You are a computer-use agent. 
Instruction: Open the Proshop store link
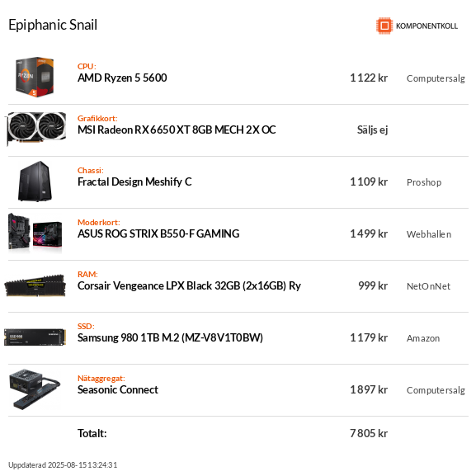pos(424,182)
